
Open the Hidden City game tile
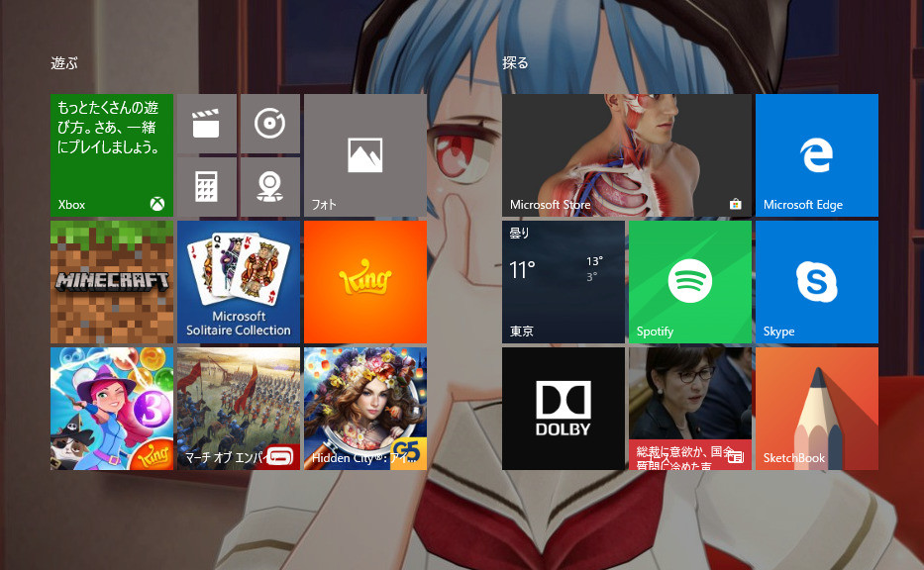(x=365, y=409)
